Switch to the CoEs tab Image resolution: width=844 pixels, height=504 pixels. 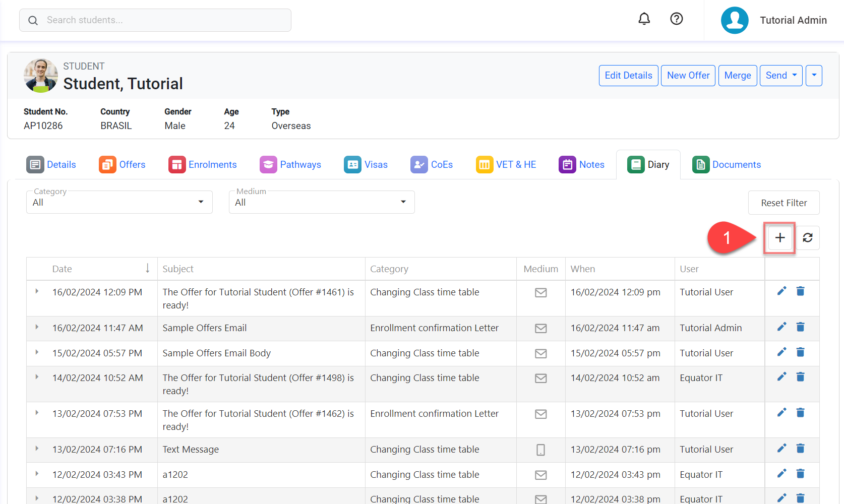point(432,165)
